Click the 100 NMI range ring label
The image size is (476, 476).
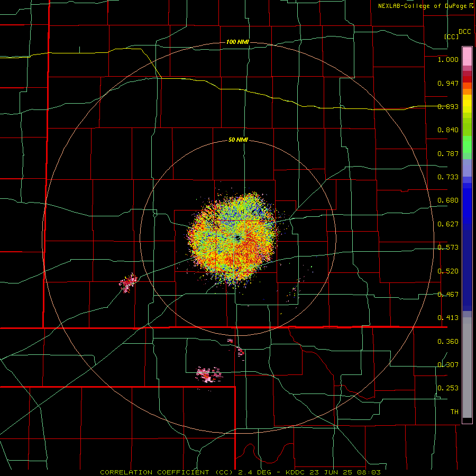[237, 42]
